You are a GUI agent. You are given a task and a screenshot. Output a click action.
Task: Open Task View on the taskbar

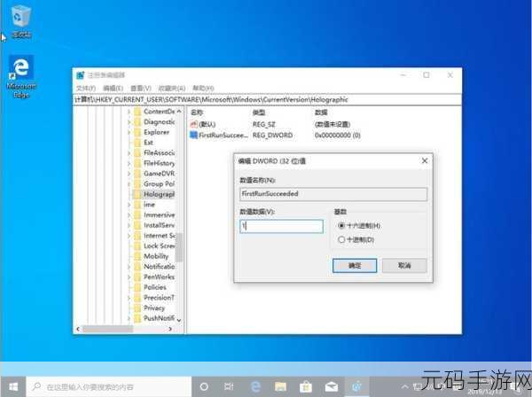pos(229,386)
